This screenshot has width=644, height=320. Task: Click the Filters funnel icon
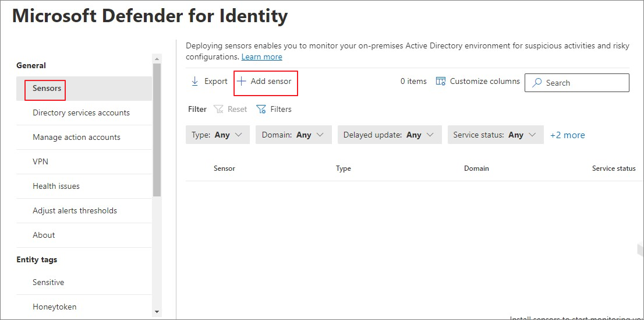[261, 110]
